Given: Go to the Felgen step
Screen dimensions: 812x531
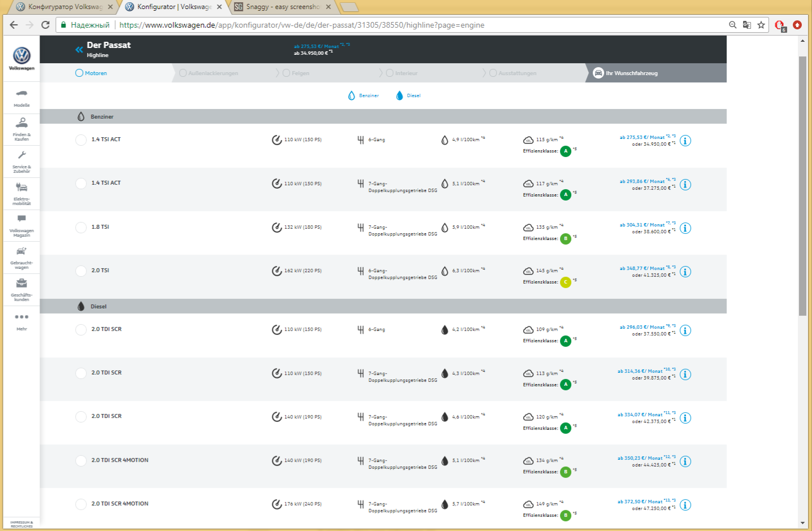Looking at the screenshot, I should pyautogui.click(x=296, y=73).
